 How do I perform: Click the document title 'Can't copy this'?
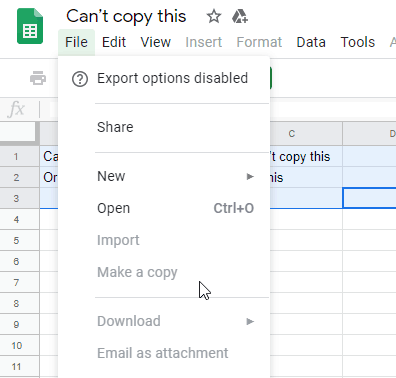click(x=126, y=17)
